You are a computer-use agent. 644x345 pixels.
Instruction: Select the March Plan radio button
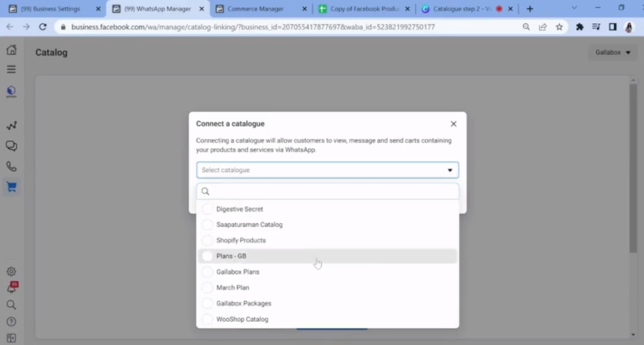tap(207, 287)
